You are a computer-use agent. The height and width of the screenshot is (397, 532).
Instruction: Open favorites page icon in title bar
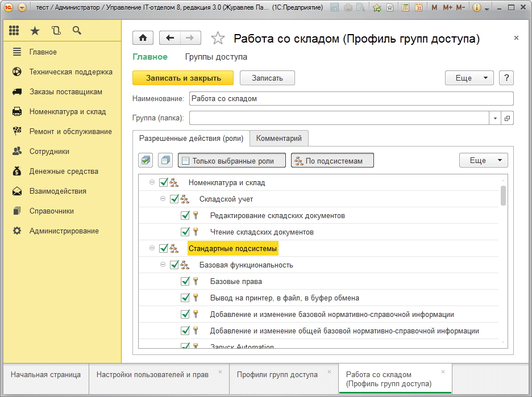coord(390,7)
